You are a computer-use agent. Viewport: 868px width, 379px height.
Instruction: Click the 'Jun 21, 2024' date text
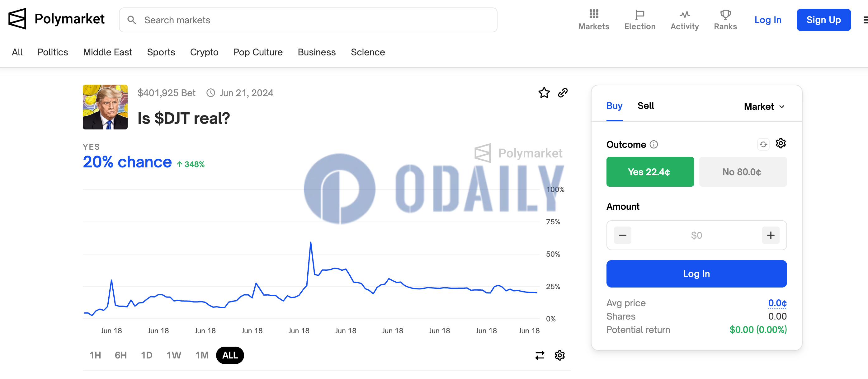(246, 93)
